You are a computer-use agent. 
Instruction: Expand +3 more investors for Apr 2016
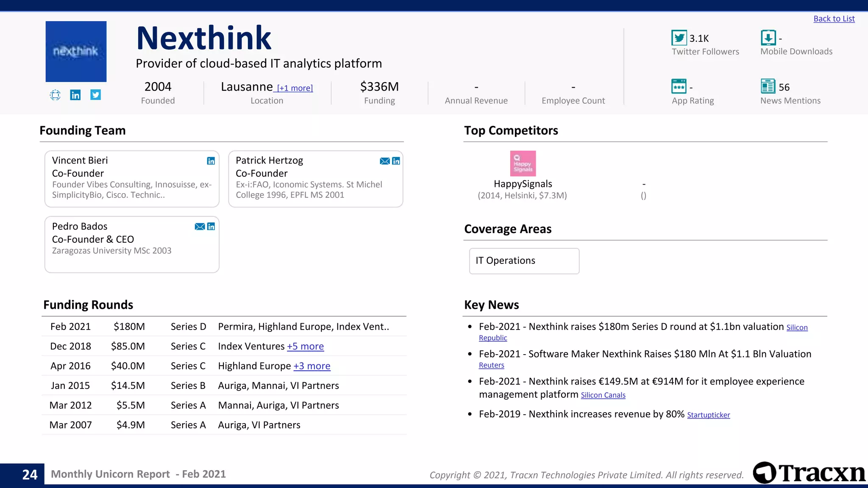point(312,366)
